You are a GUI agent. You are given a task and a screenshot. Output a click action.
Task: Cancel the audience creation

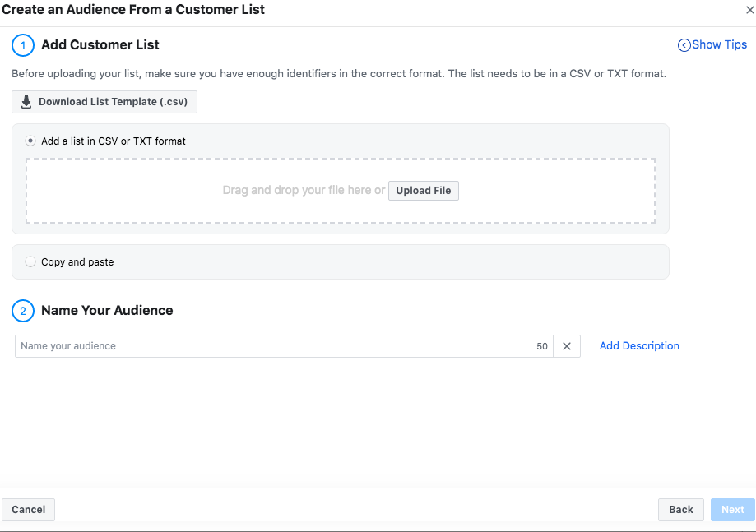point(29,510)
